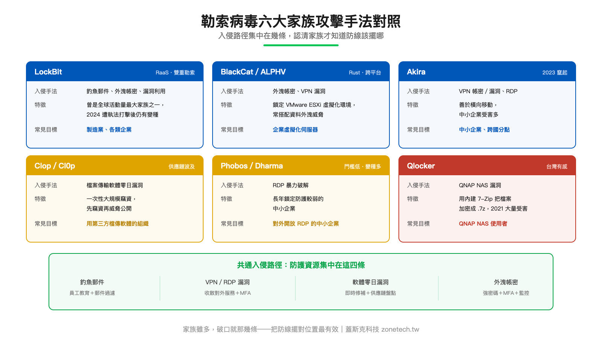Screen dimensions: 602x364
Task: Click 2024 遭執法打擊後仍有變種 line
Action: pos(122,115)
